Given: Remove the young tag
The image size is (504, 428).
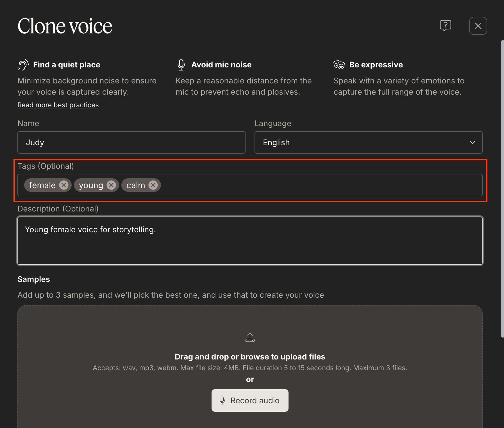Looking at the screenshot, I should (x=111, y=185).
